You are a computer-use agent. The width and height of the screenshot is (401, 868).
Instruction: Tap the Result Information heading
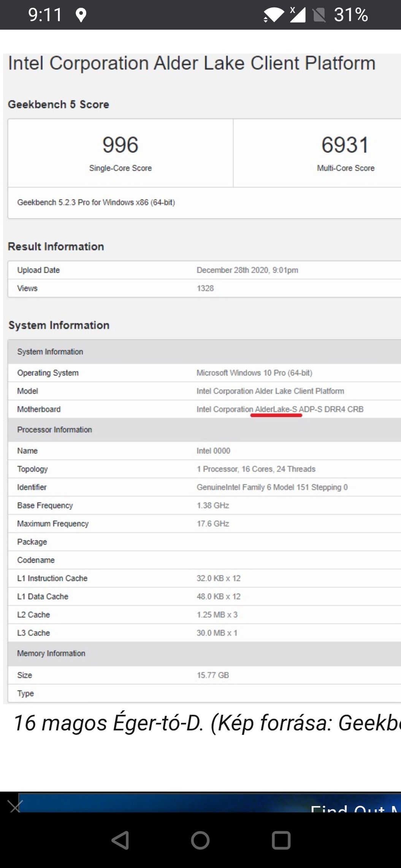click(56, 246)
